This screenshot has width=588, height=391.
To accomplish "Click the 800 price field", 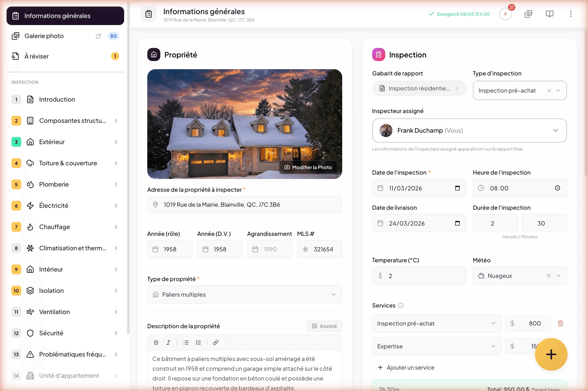I will click(x=528, y=323).
